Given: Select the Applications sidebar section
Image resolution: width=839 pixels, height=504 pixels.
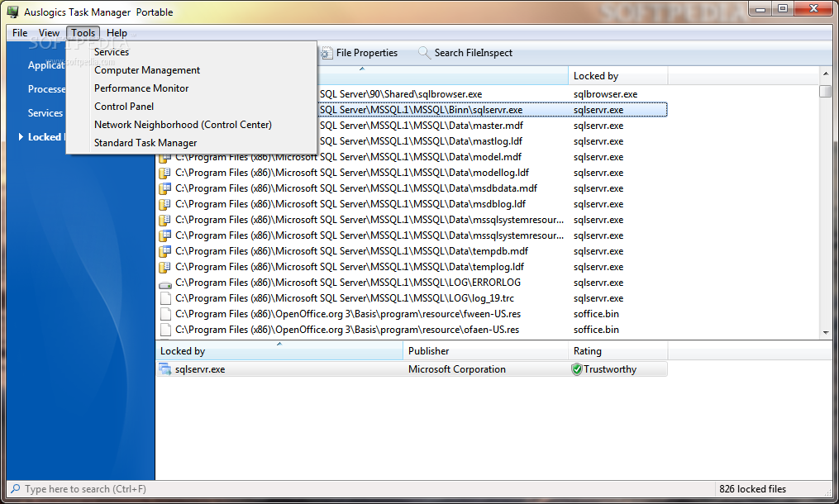Looking at the screenshot, I should tap(46, 65).
